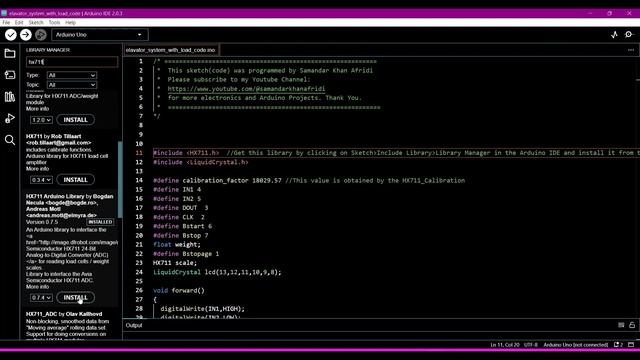Click More info under Rob Tillaart library
Image resolution: width=640 pixels, height=360 pixels.
point(38,169)
